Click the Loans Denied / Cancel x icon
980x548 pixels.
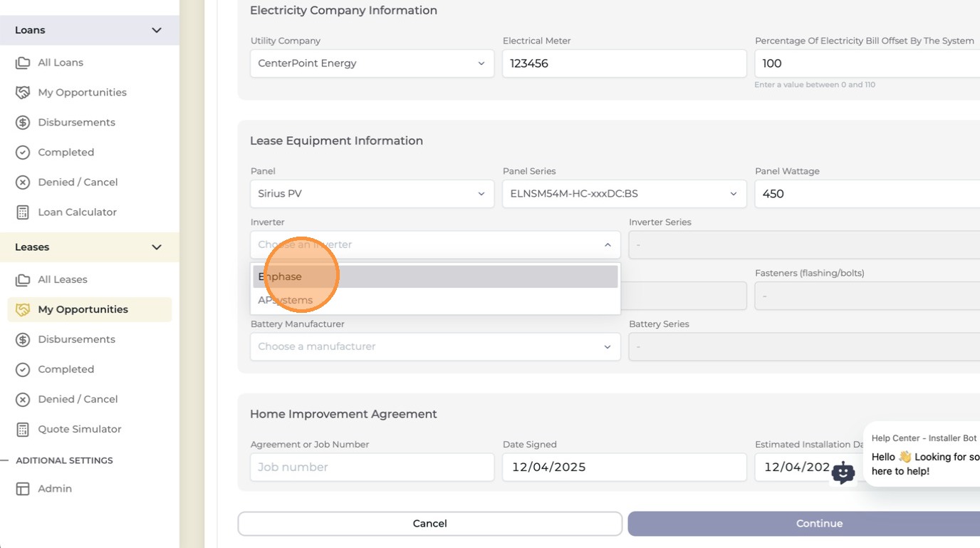point(23,182)
